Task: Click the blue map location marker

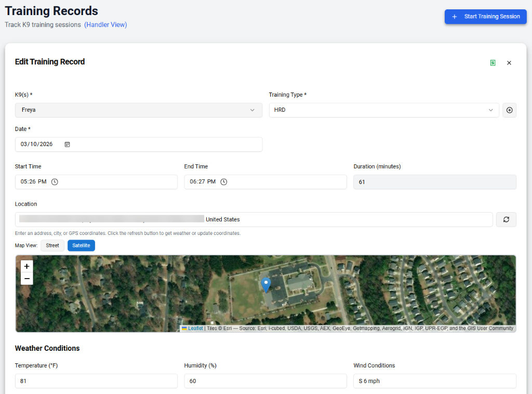Action: (x=265, y=285)
